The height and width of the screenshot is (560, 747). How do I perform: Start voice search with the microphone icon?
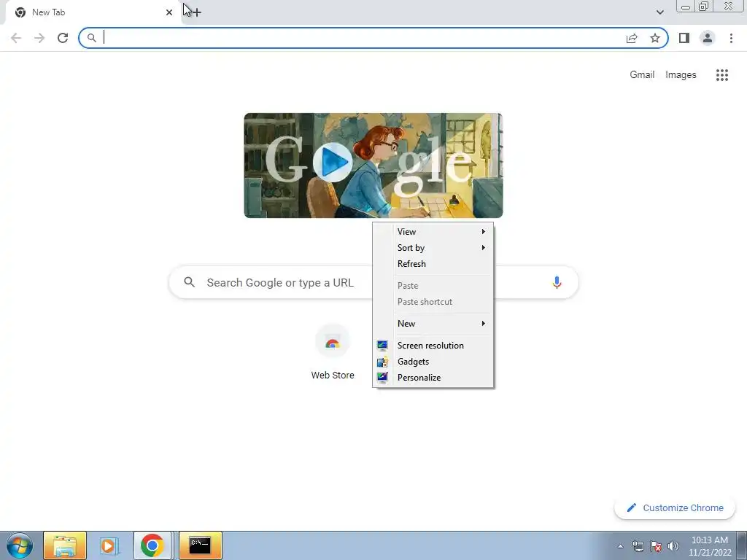click(x=557, y=282)
